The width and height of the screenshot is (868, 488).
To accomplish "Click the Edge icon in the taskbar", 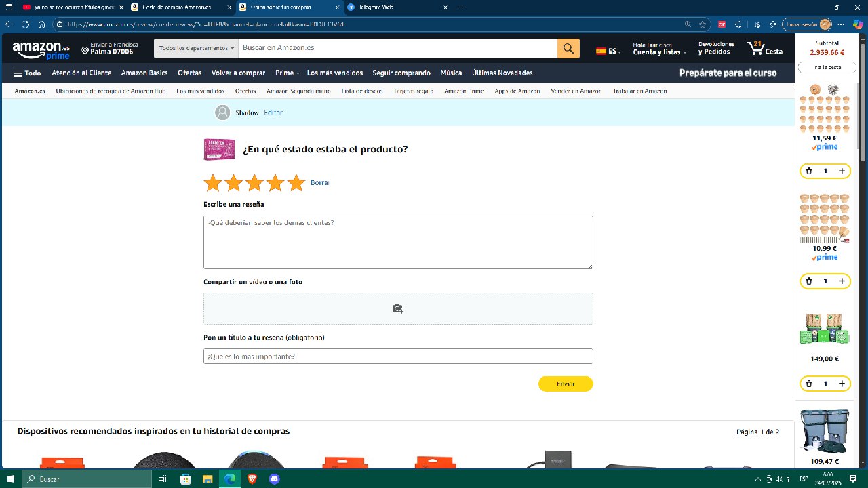I will coord(230,479).
